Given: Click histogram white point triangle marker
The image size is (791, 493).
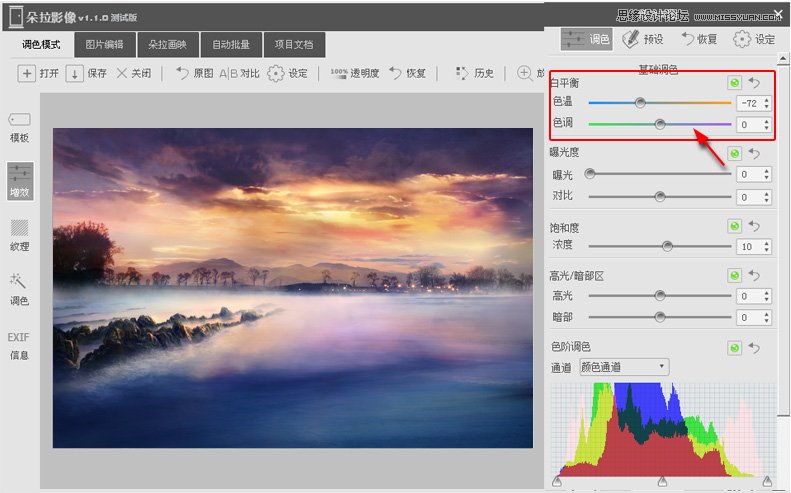Looking at the screenshot, I should pos(767,480).
